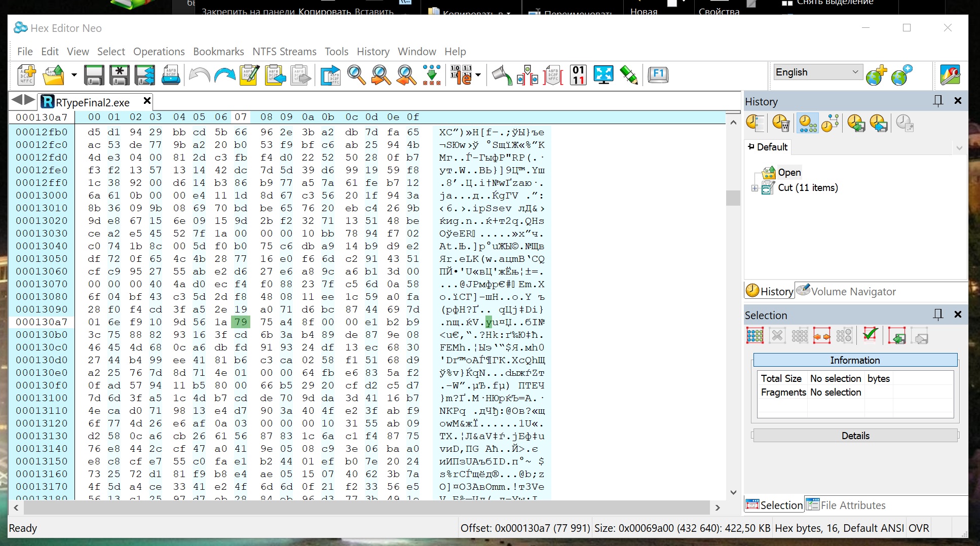Click the Print icon in toolbar

[x=171, y=75]
